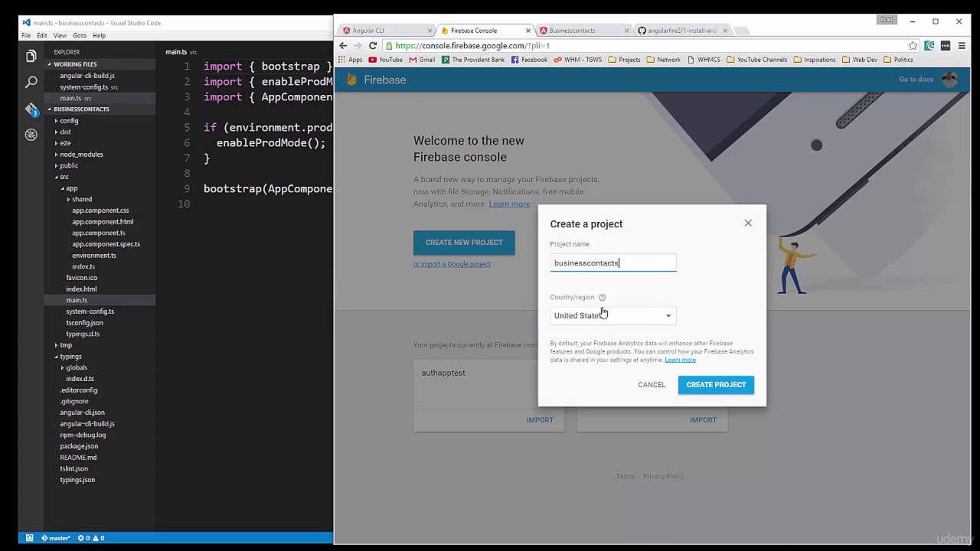Open the File menu in VS Code
This screenshot has height=551, width=980.
pyautogui.click(x=26, y=36)
